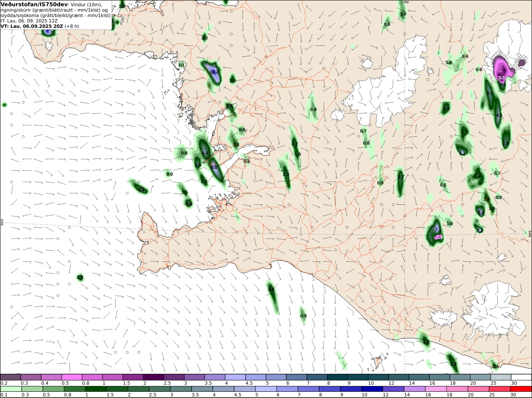Pick the snow legend swatch starting at 4

click(x=235, y=377)
